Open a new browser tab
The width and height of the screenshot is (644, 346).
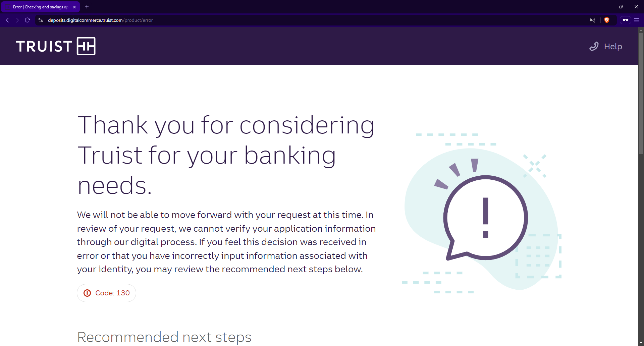pyautogui.click(x=87, y=7)
